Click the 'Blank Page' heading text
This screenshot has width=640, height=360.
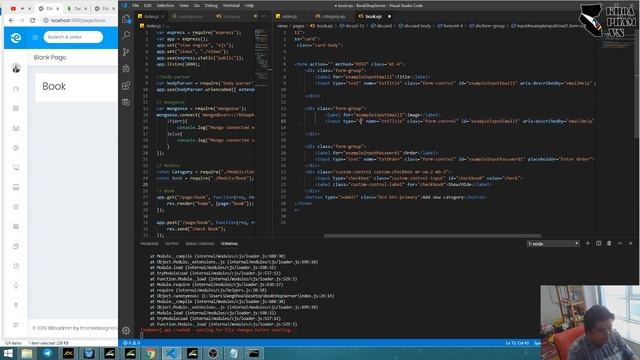tap(50, 57)
